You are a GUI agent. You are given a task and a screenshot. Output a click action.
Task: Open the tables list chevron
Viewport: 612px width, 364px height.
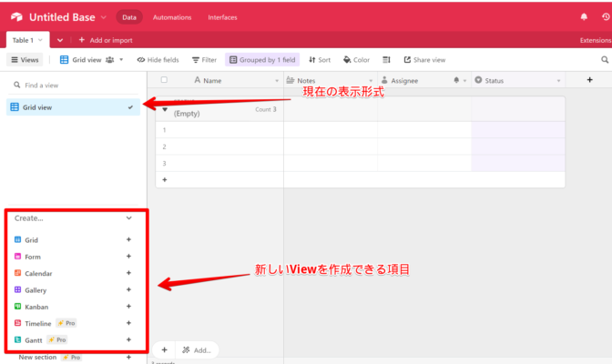[60, 40]
